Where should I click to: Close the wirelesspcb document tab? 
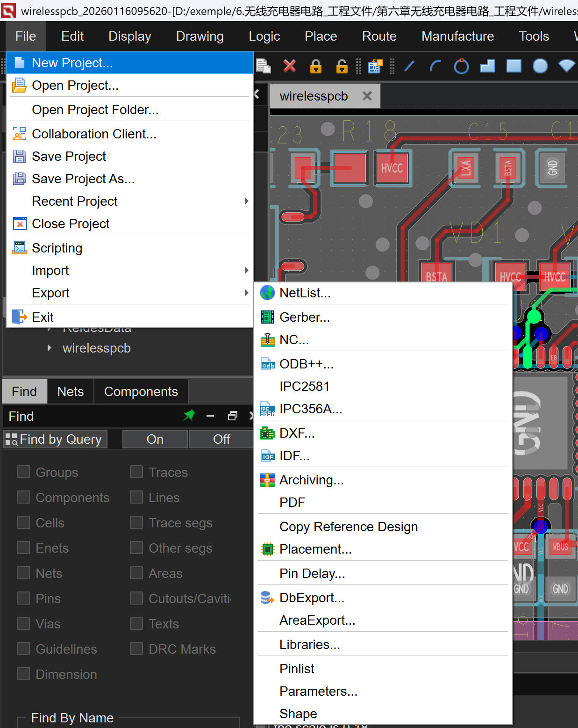pos(367,96)
